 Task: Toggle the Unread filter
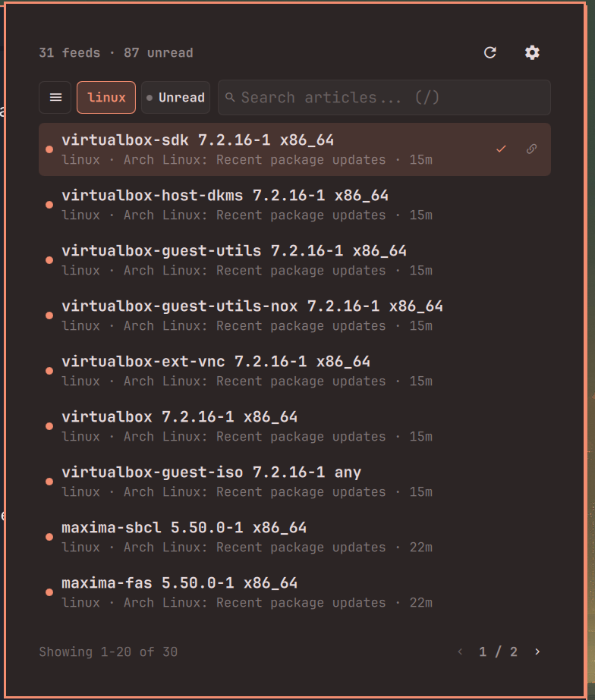176,97
